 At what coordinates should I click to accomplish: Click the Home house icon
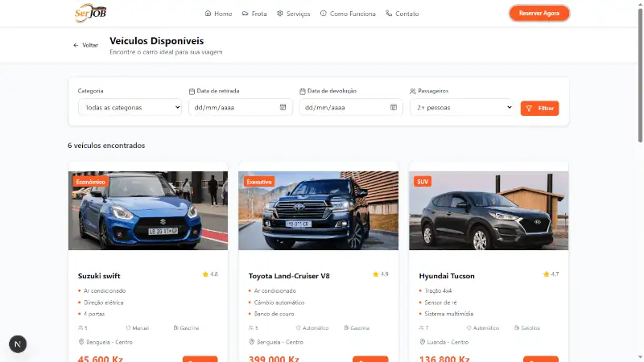[x=208, y=13]
